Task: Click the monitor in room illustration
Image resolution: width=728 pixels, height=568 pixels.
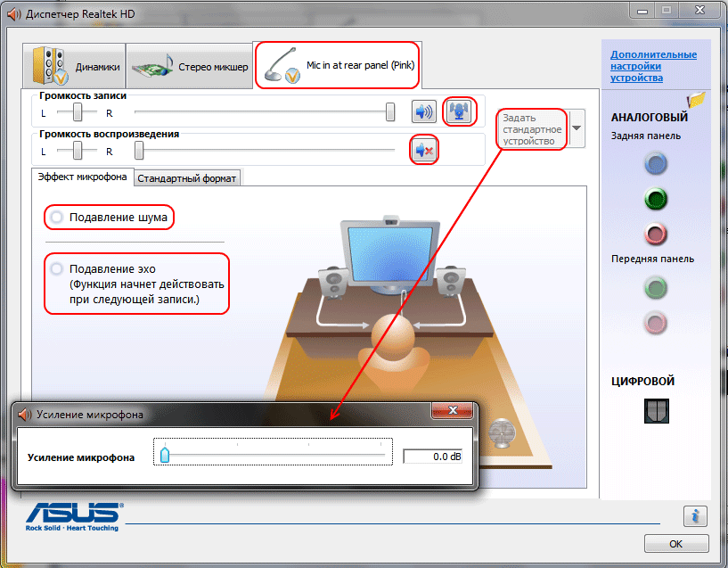Action: 389,254
